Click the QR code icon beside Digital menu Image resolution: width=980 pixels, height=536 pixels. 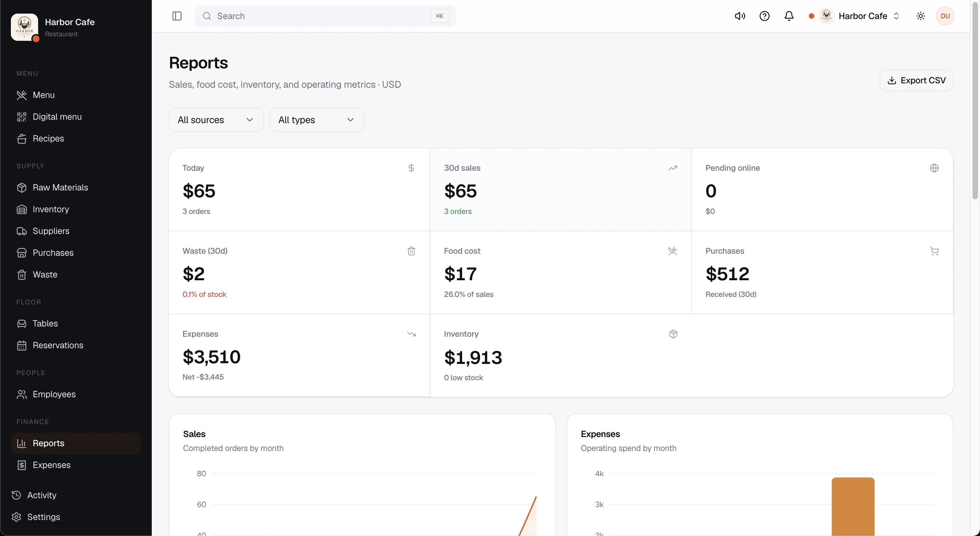(x=22, y=117)
